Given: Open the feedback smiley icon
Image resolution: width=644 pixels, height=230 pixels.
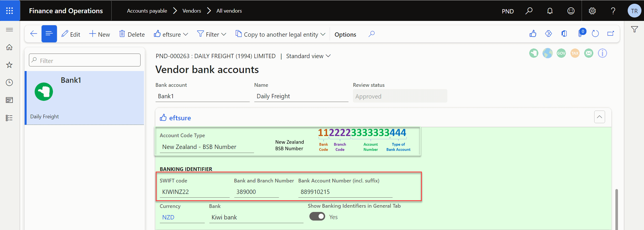Looking at the screenshot, I should (571, 11).
